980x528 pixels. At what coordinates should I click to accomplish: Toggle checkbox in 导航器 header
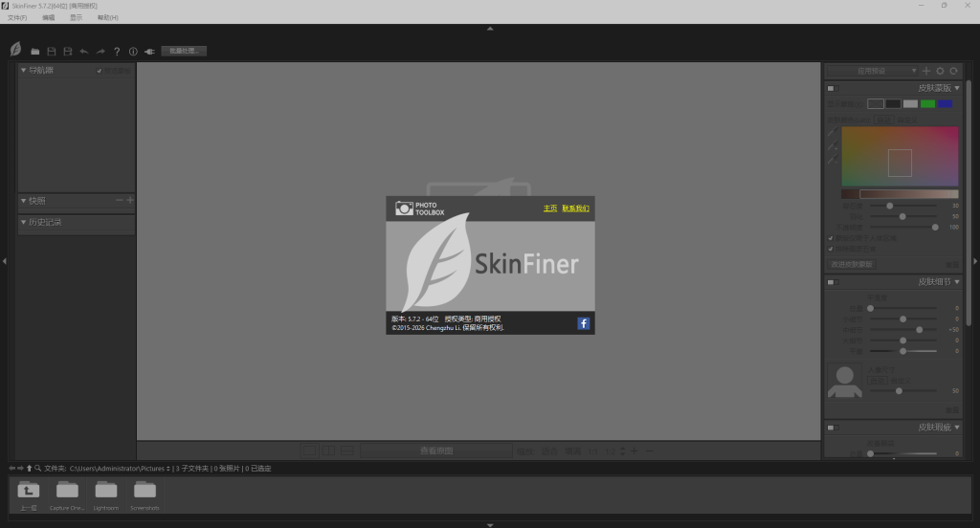(100, 71)
